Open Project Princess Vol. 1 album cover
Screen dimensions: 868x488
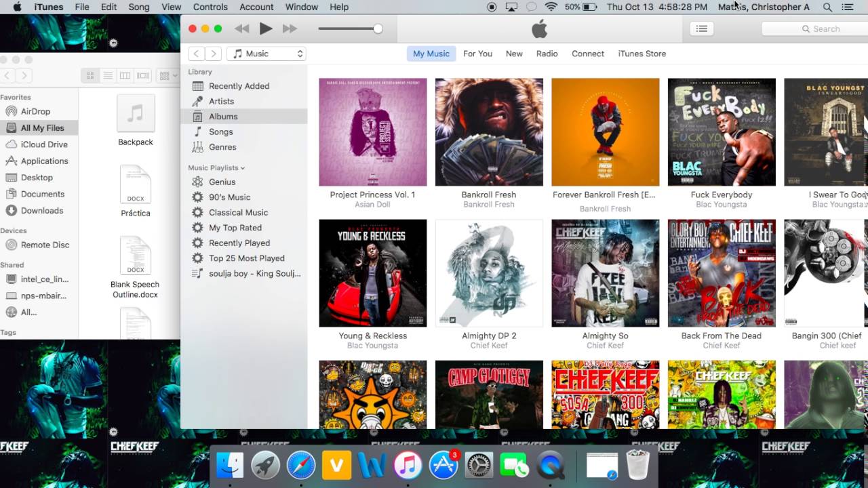[373, 132]
